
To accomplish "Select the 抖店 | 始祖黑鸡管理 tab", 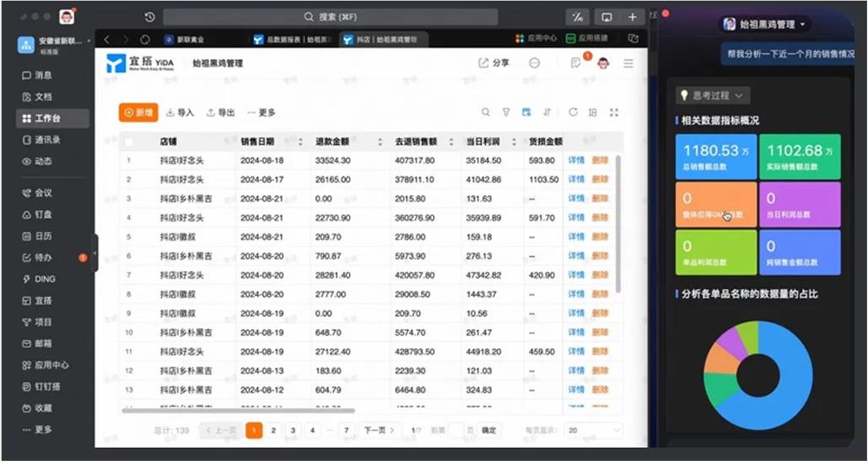I will coord(382,39).
